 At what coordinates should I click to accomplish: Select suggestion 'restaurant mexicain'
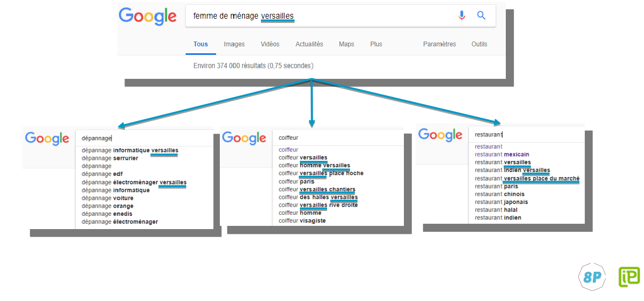[502, 154]
